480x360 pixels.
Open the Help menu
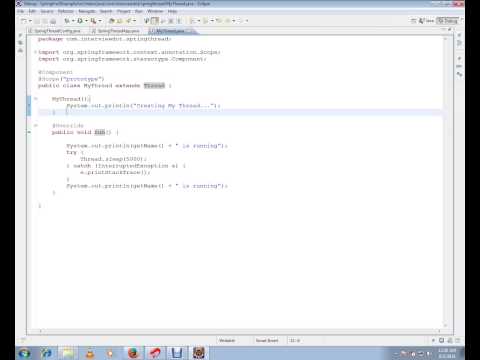tap(172, 11)
